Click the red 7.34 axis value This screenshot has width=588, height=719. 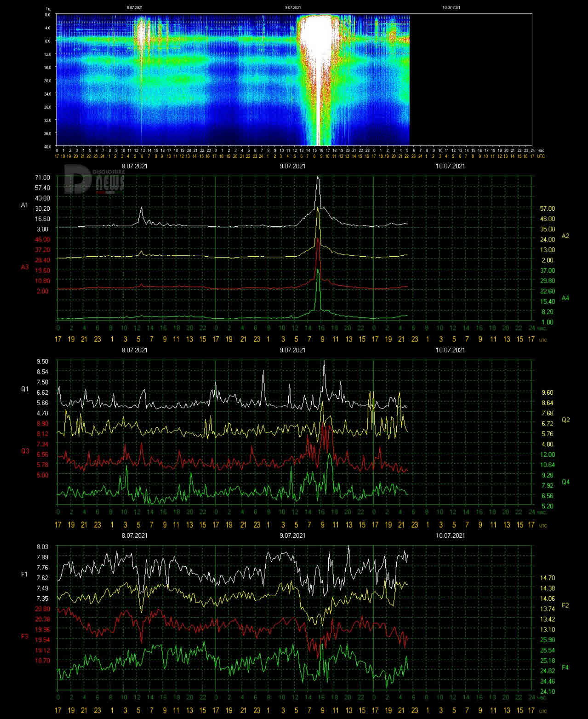(x=42, y=444)
